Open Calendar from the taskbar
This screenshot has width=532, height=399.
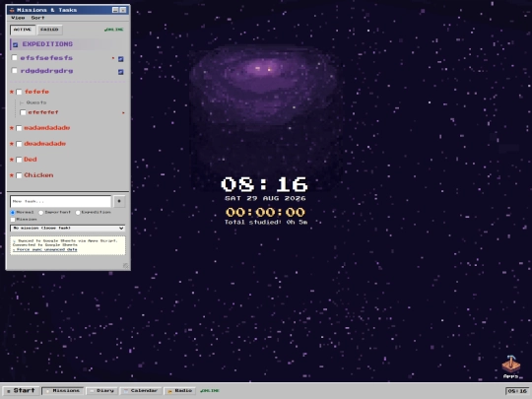[141, 391]
